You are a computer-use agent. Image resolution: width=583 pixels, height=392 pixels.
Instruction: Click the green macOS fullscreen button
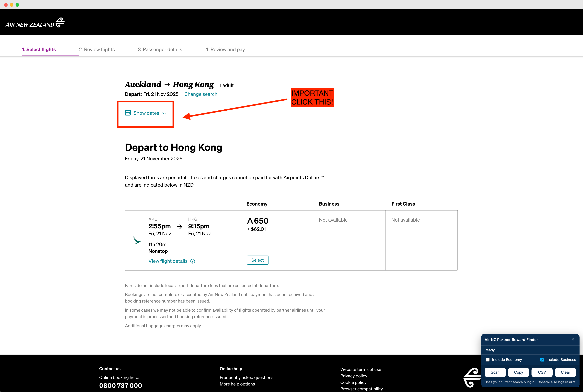(x=17, y=5)
